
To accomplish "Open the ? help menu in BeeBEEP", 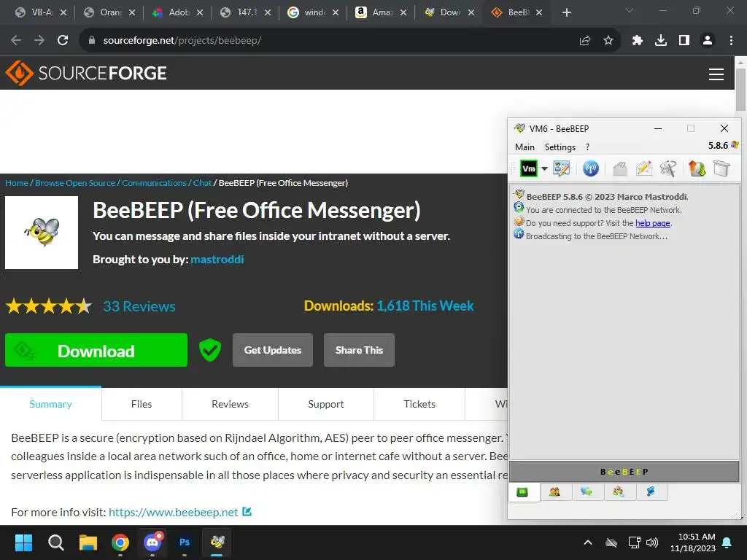I will click(587, 147).
